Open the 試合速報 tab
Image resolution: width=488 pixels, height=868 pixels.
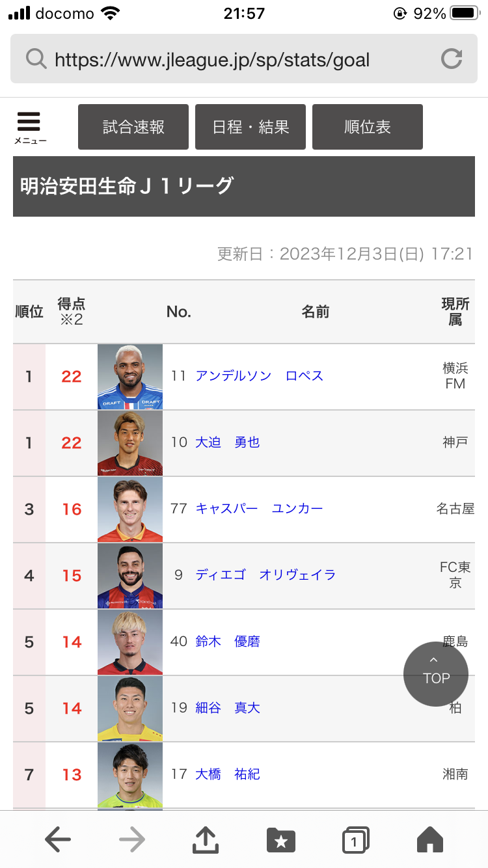click(133, 127)
